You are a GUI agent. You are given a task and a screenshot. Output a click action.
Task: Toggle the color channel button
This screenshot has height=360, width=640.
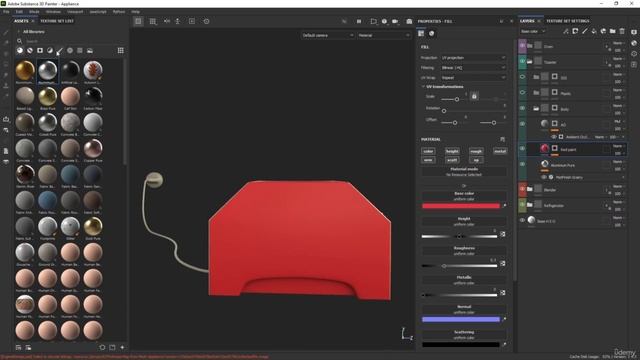428,151
